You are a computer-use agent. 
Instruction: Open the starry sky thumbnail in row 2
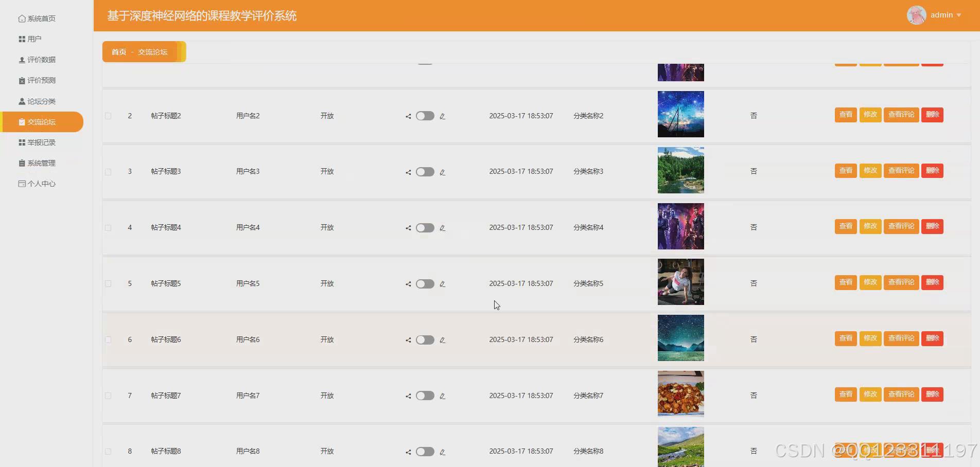(680, 114)
